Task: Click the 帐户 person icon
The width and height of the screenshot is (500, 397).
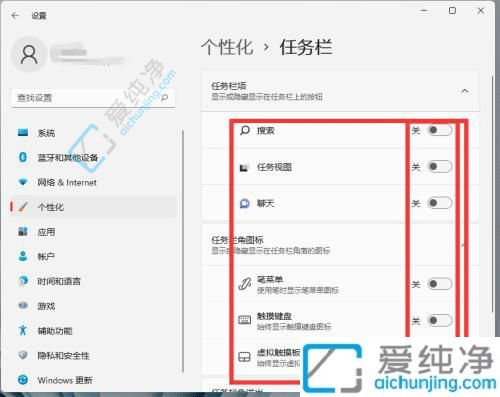Action: (23, 256)
